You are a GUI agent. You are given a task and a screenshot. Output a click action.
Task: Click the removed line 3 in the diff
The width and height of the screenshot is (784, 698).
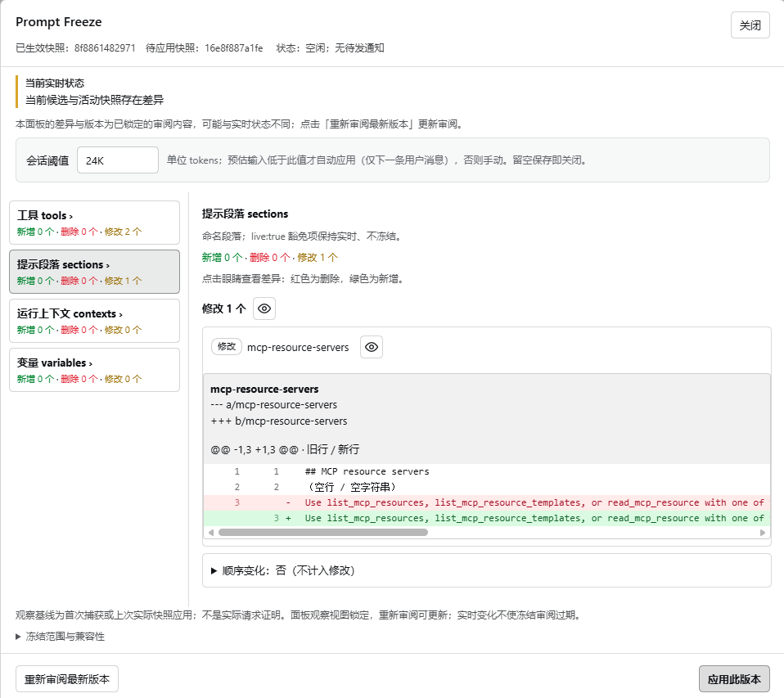(486, 502)
